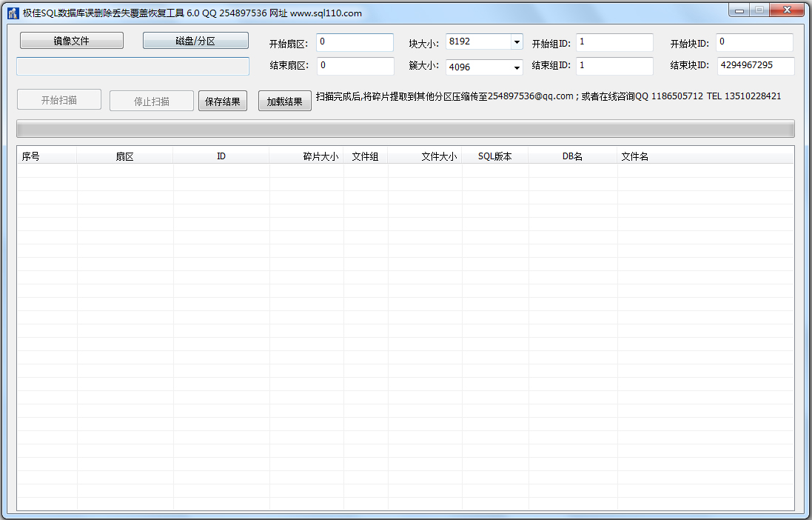Click the 磁盘/分区 (disk/partition) button
The image size is (812, 520).
pyautogui.click(x=195, y=41)
